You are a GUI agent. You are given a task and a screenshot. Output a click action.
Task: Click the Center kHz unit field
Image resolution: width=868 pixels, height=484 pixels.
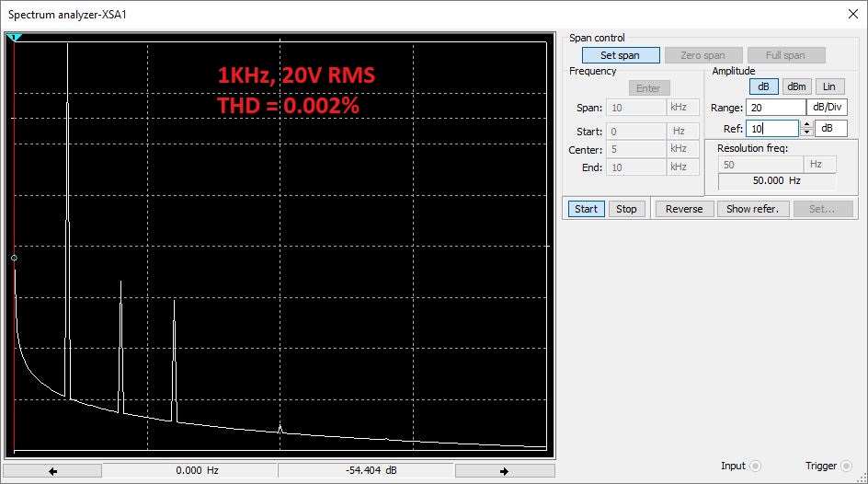pos(682,149)
